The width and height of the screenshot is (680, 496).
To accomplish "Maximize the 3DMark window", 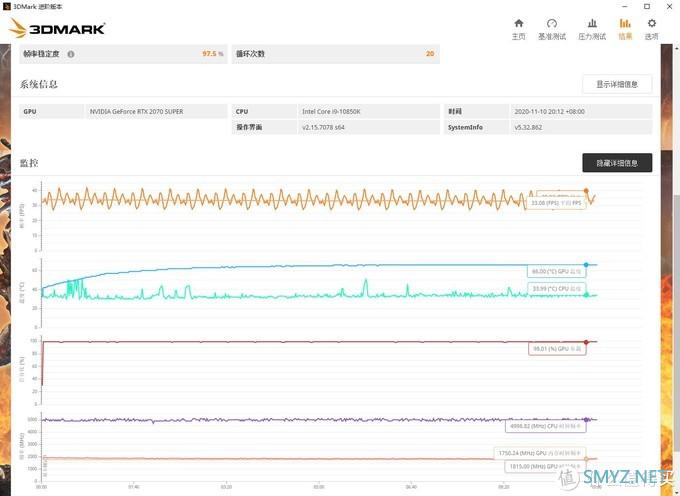I will (647, 7).
